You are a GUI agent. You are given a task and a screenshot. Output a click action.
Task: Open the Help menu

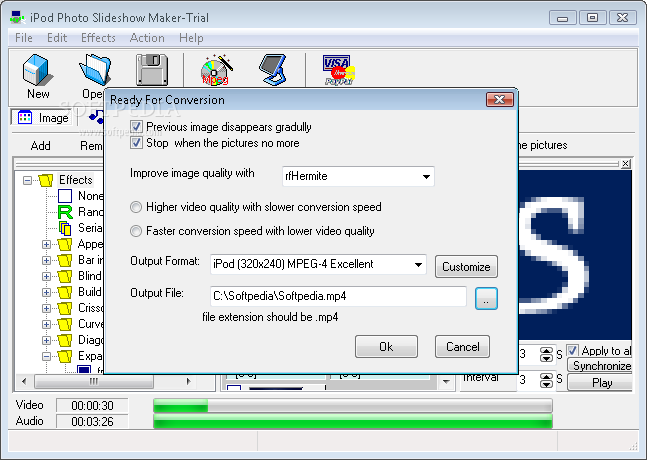coord(191,38)
